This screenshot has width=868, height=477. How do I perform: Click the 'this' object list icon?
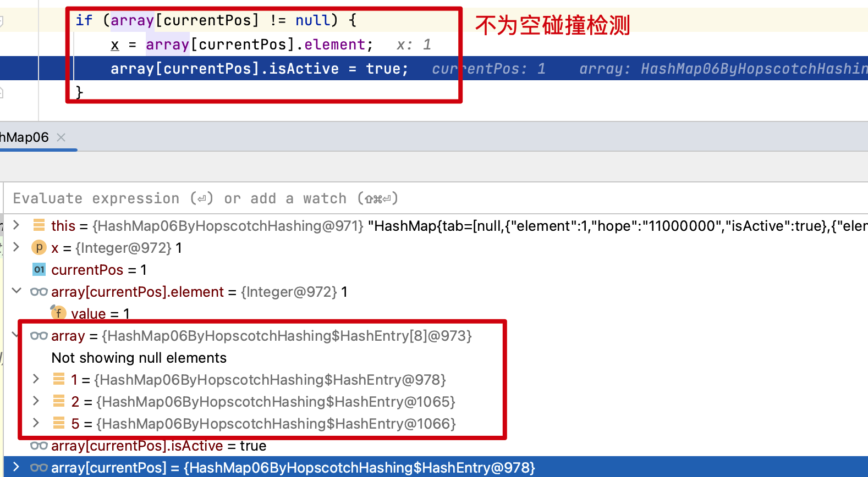[39, 225]
